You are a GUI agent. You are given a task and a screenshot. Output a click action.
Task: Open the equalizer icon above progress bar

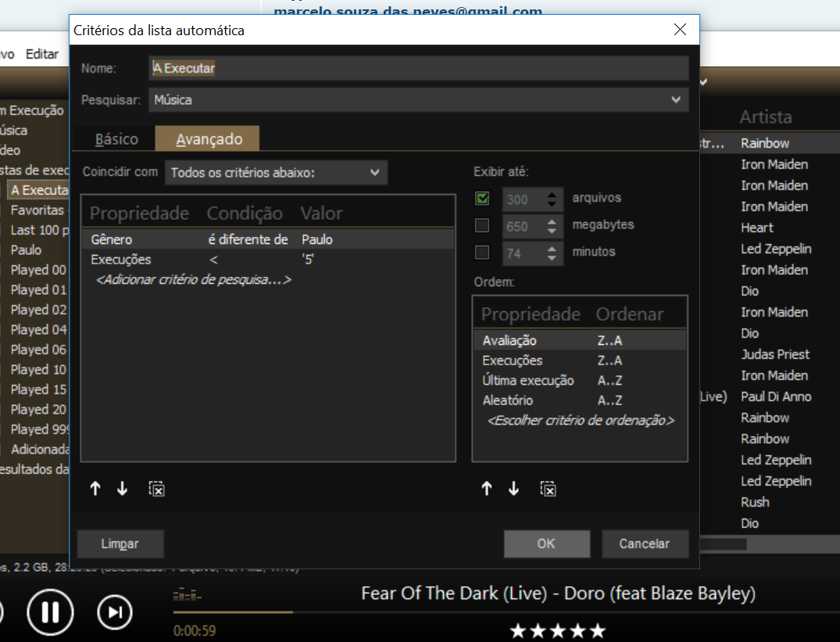pos(187,595)
